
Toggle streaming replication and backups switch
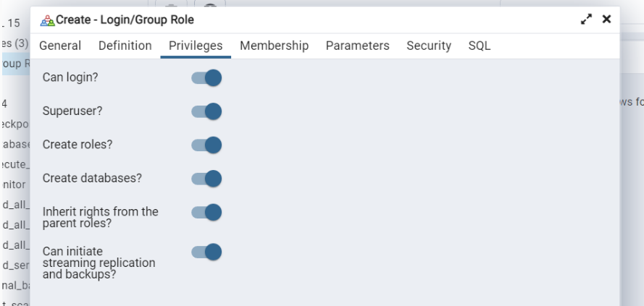click(x=206, y=252)
